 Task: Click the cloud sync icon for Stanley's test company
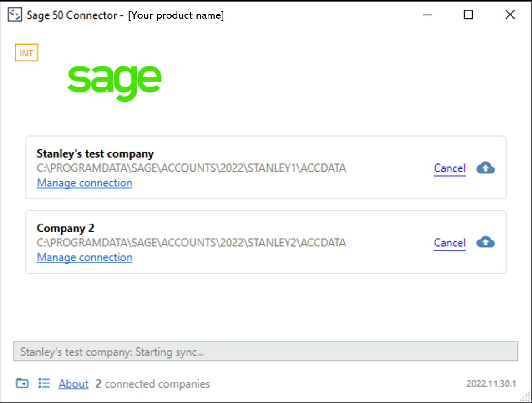(x=486, y=168)
